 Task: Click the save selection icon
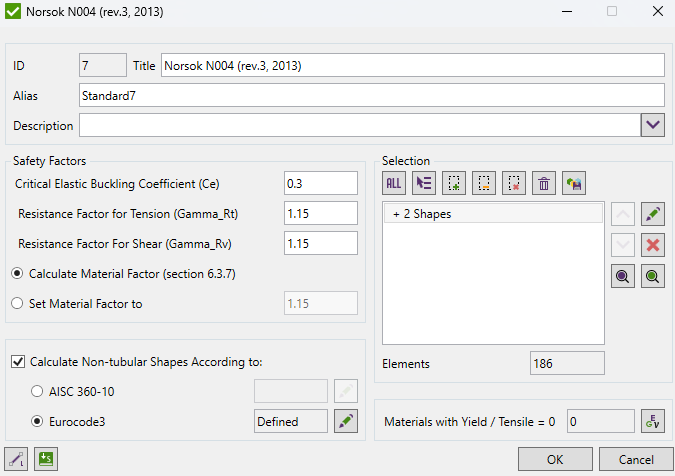coord(574,183)
